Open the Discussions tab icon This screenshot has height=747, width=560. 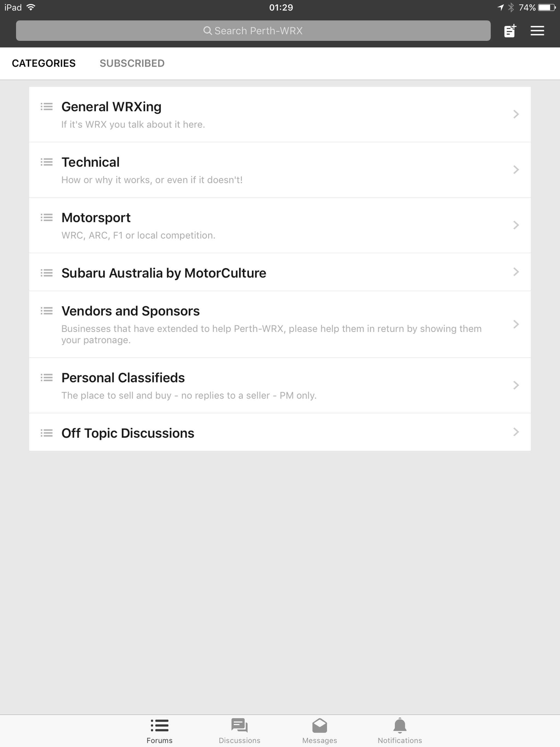[x=240, y=725]
